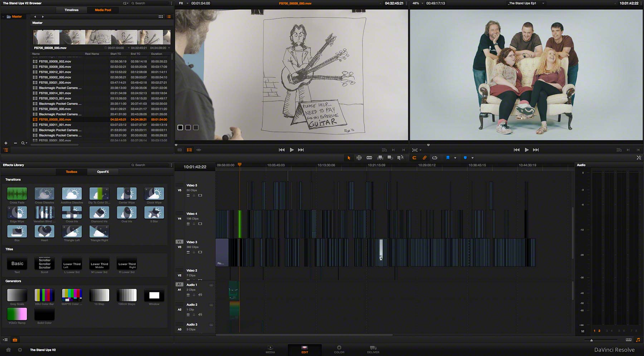Image resolution: width=644 pixels, height=356 pixels.
Task: Select the arrow selection tool
Action: [349, 158]
